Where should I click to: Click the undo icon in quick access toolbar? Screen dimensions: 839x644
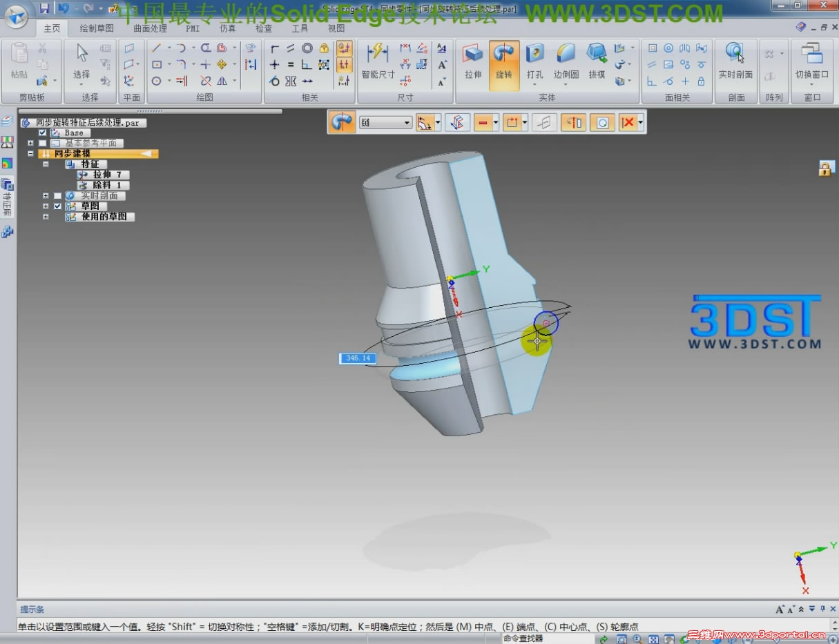[63, 8]
